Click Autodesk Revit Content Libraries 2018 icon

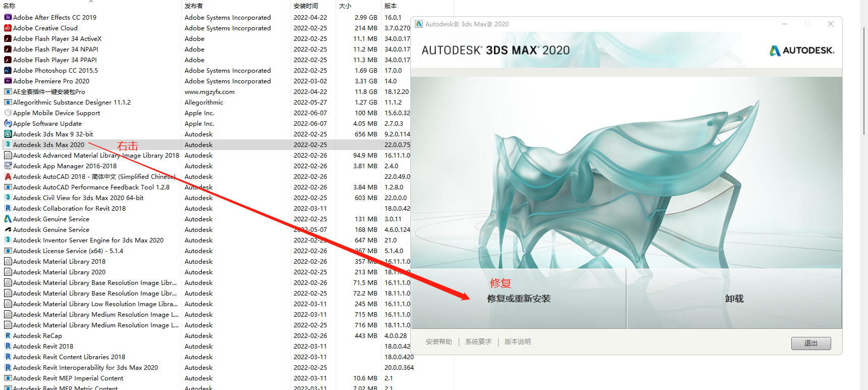tap(8, 357)
